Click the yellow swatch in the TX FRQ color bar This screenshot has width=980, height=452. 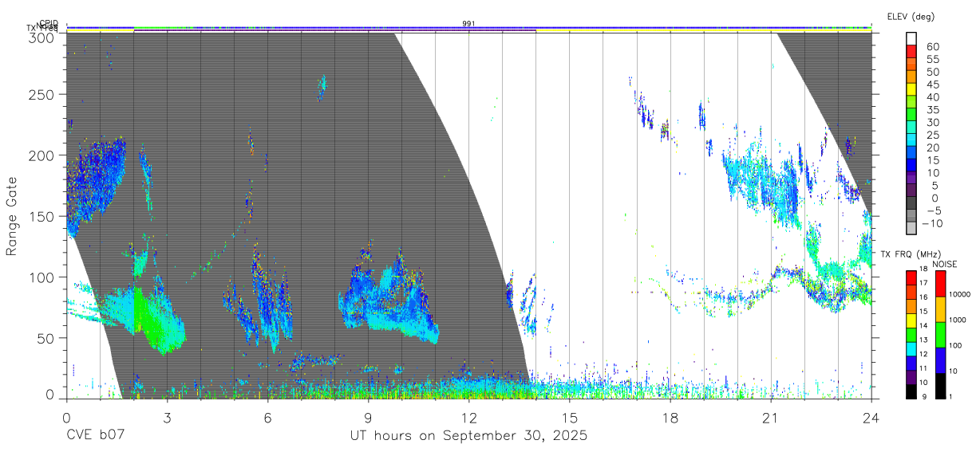911,320
